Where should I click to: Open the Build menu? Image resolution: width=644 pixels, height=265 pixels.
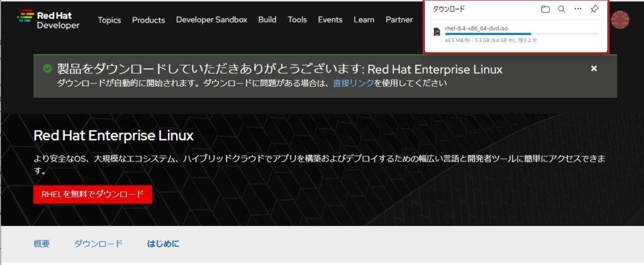[x=267, y=19]
